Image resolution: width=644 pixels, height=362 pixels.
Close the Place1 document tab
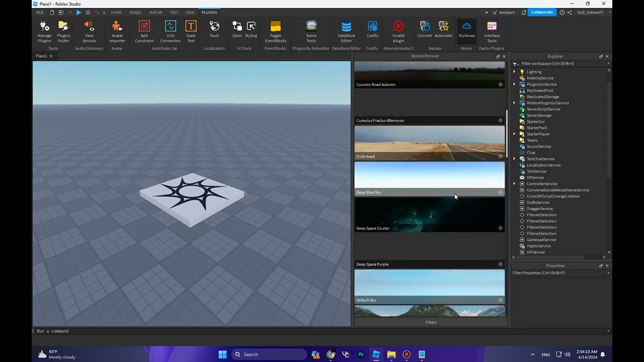coord(51,56)
